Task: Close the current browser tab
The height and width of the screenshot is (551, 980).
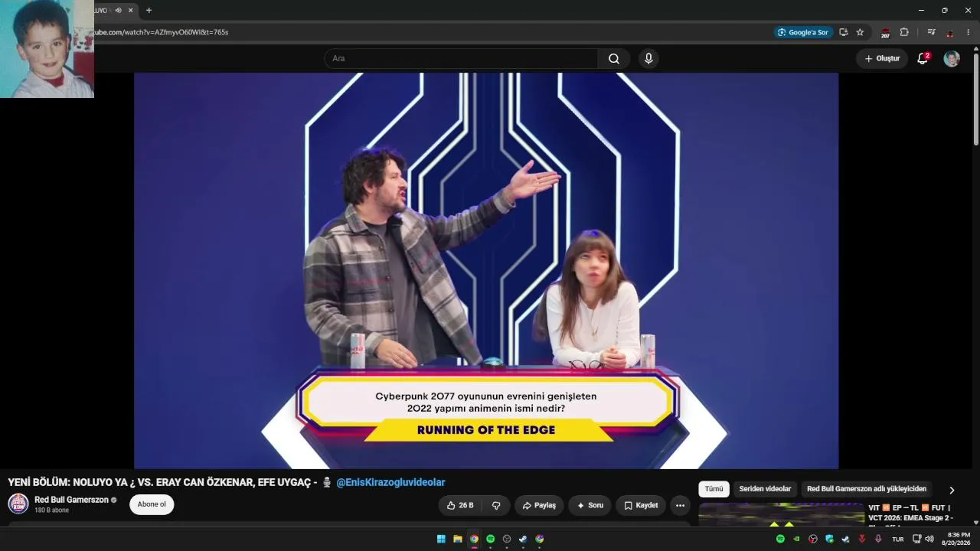Action: 131,11
